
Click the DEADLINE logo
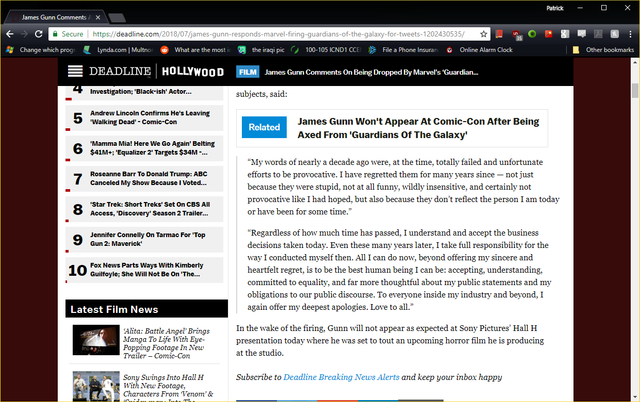click(120, 71)
